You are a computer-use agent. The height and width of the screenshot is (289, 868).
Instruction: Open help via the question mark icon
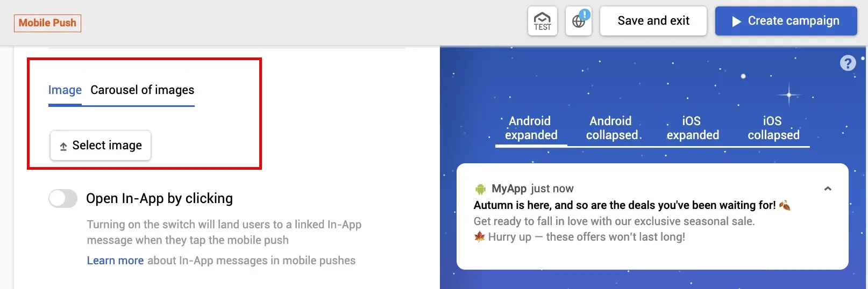click(x=848, y=63)
